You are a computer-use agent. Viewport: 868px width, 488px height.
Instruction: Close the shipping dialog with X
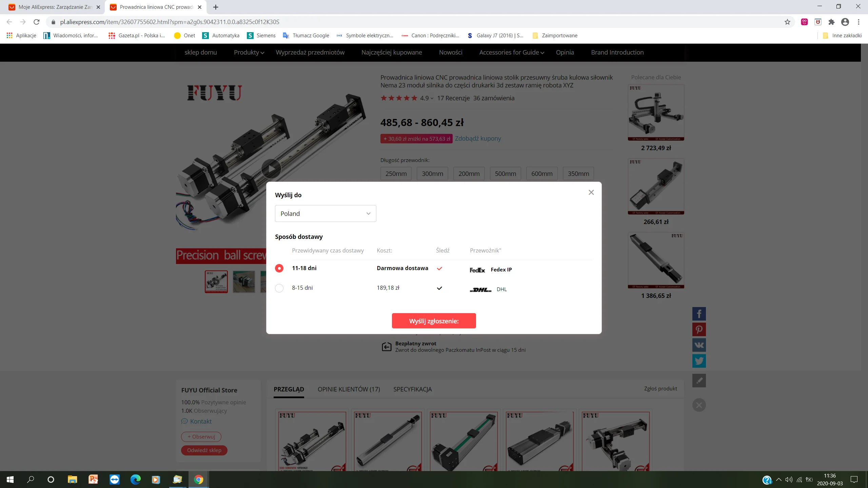pos(591,192)
